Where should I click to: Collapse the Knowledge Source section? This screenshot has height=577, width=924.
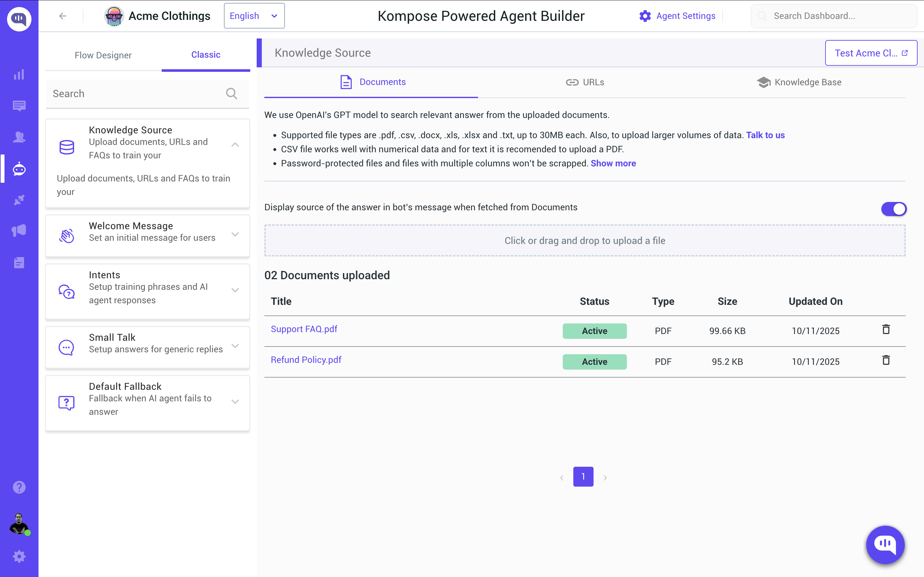[x=235, y=145]
